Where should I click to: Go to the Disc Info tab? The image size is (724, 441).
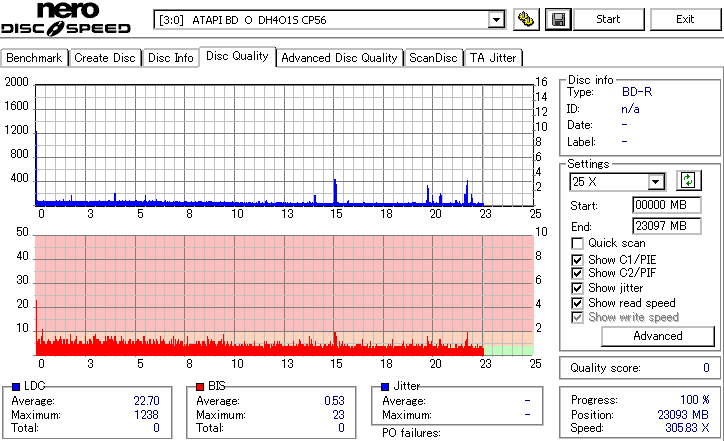[171, 58]
